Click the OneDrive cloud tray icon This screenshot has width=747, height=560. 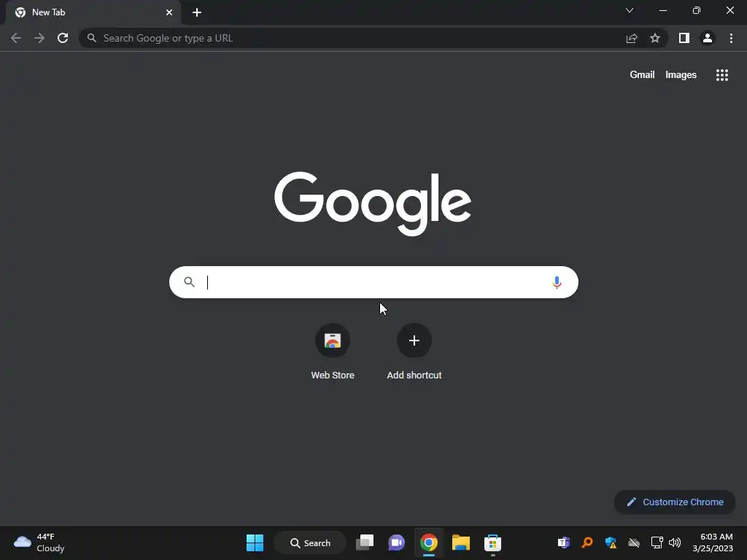[634, 542]
